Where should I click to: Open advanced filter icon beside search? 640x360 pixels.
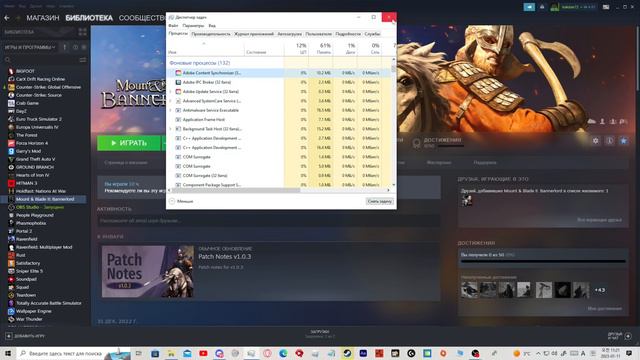(x=83, y=60)
